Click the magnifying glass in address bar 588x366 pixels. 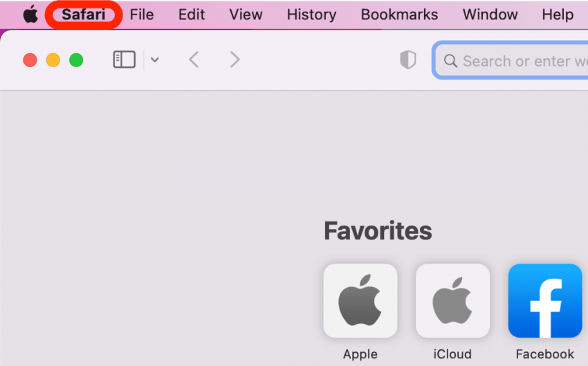(x=450, y=61)
